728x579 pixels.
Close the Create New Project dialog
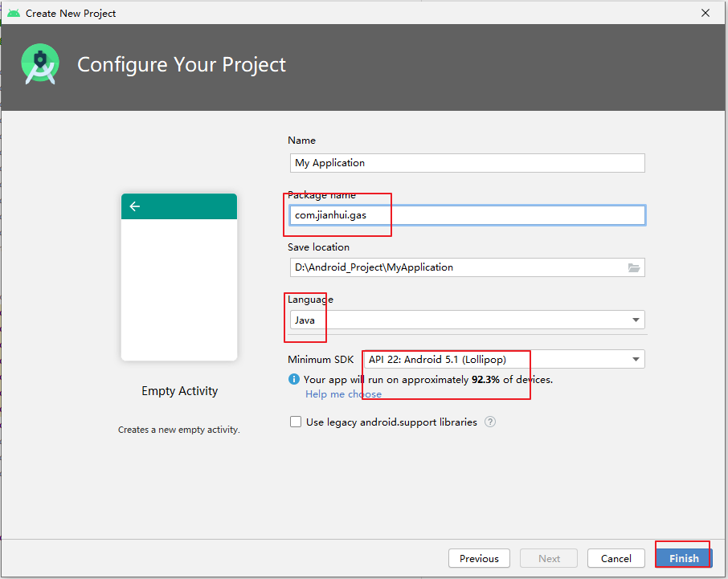pos(705,13)
